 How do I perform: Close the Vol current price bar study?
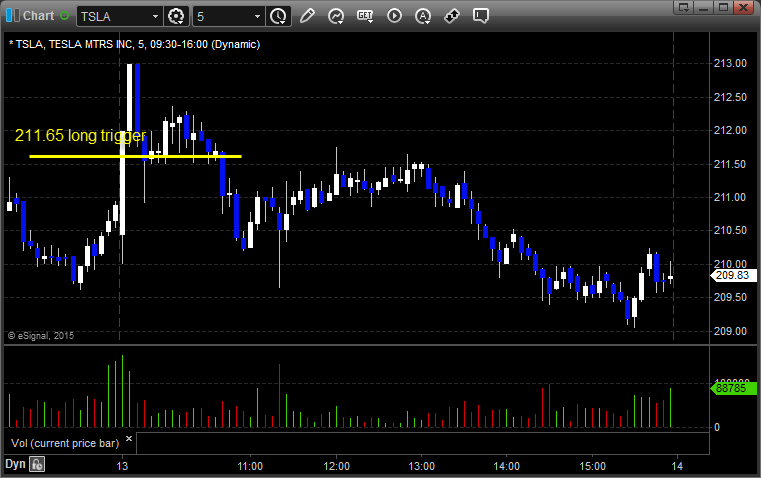click(129, 439)
